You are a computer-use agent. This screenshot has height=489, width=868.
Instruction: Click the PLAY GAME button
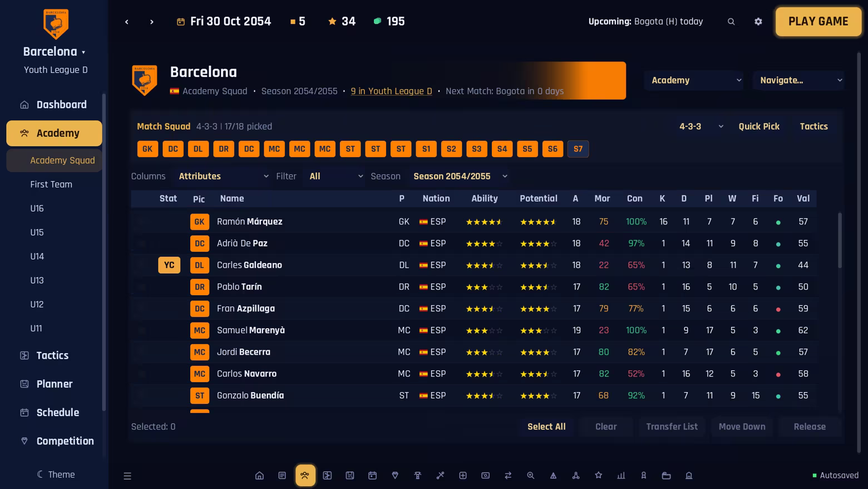818,22
